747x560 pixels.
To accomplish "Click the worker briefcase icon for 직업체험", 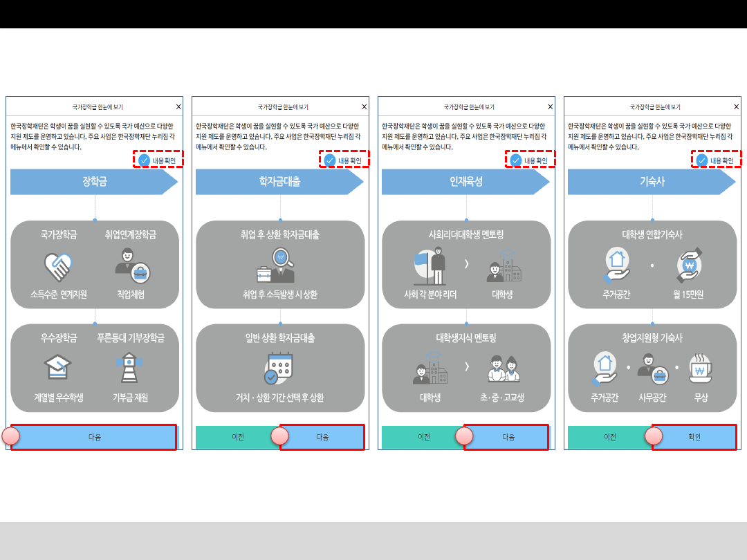I will point(131,266).
